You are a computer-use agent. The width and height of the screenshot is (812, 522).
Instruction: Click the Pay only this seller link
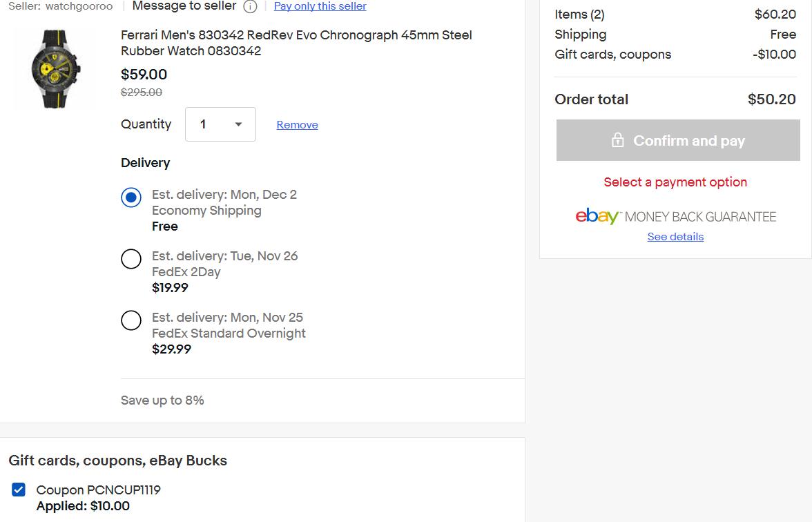tap(320, 6)
